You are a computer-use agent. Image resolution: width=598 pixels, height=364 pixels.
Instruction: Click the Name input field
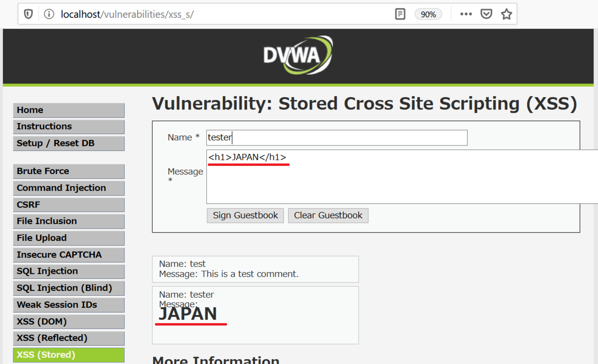pyautogui.click(x=337, y=137)
